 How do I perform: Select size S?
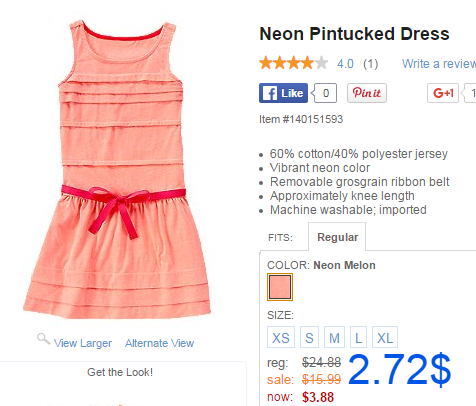click(309, 337)
